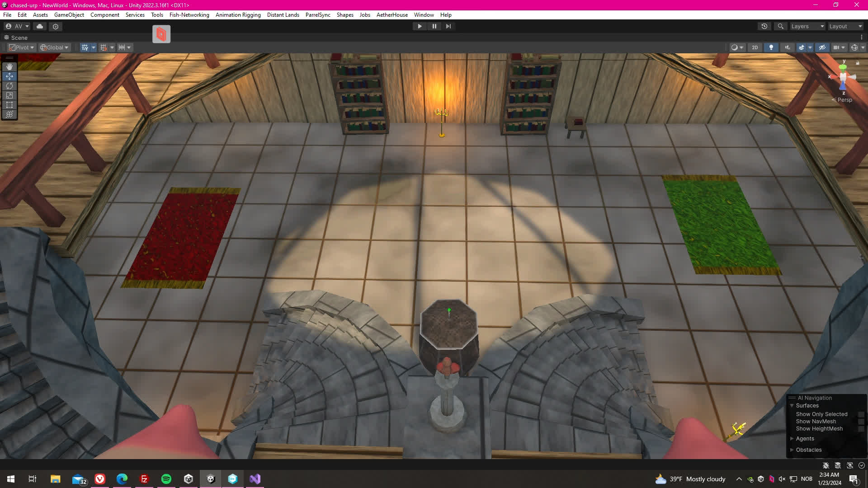Toggle scene lighting lightbulb

click(771, 47)
